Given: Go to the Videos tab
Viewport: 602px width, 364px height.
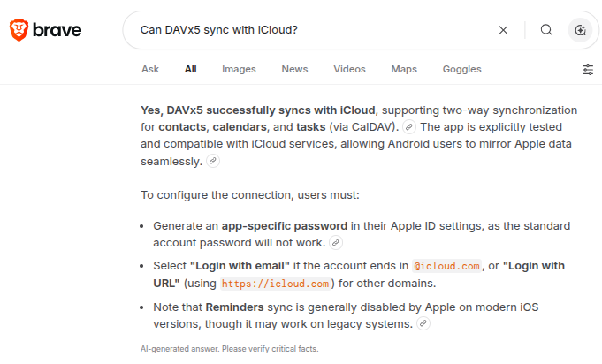Looking at the screenshot, I should click(349, 69).
